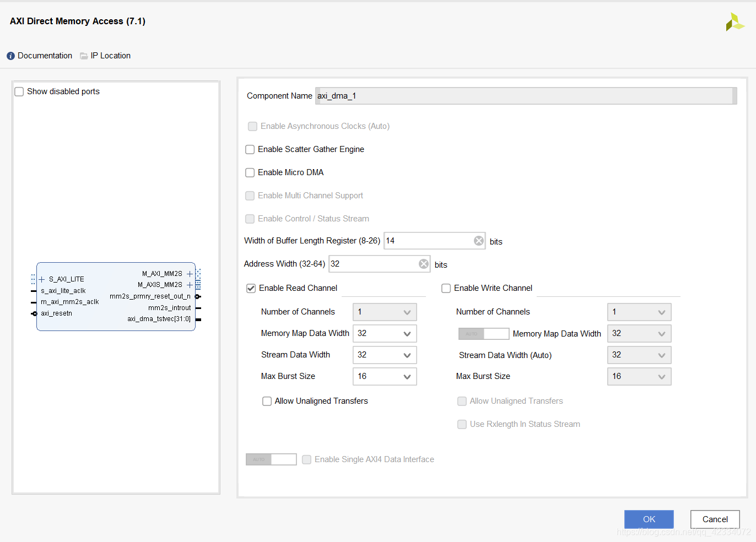
Task: Expand the M_AXI_MM2S port plus icon
Action: (x=190, y=274)
